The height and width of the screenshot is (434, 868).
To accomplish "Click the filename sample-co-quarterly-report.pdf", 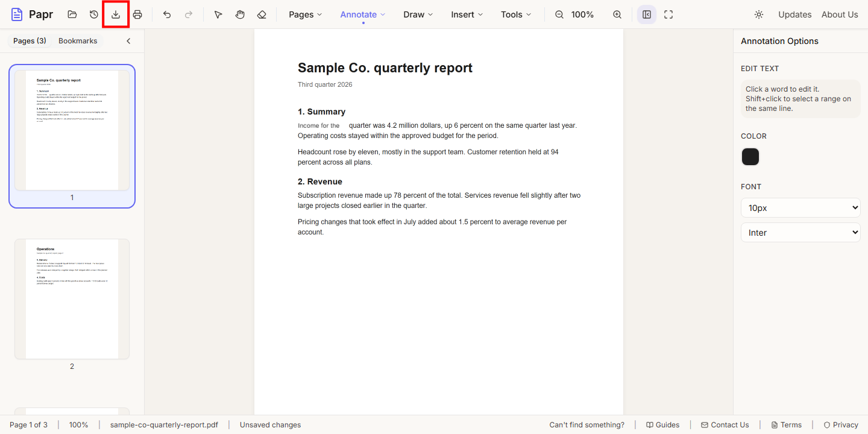I will click(164, 425).
